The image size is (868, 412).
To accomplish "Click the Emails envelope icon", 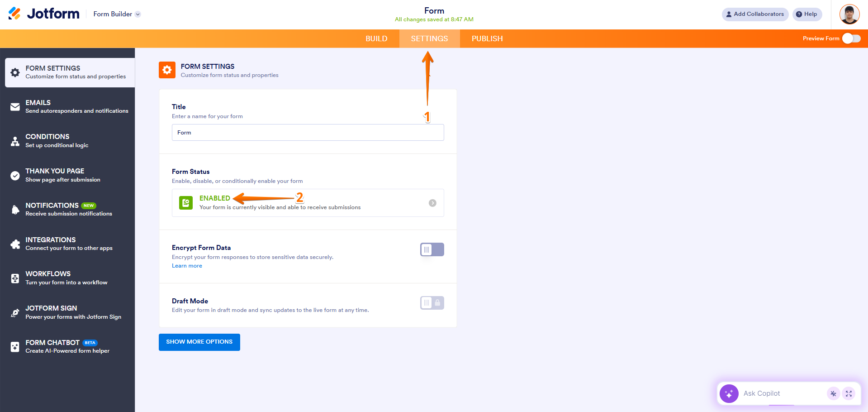I will 15,107.
